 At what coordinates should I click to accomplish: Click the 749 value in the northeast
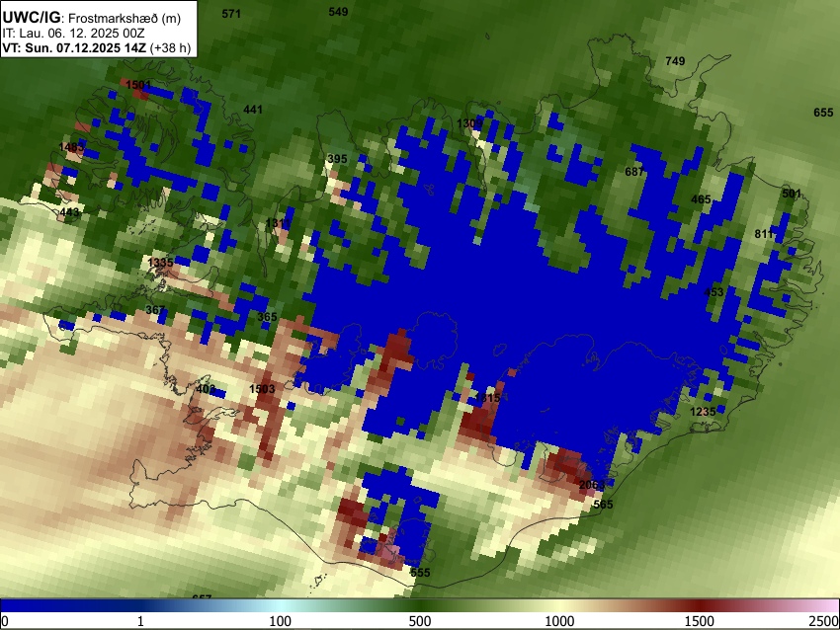[x=675, y=61]
